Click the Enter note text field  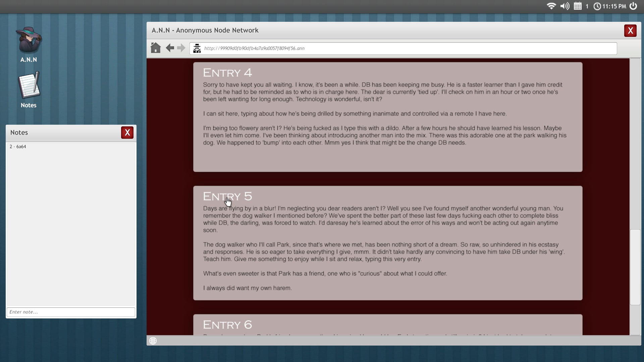[71, 312]
